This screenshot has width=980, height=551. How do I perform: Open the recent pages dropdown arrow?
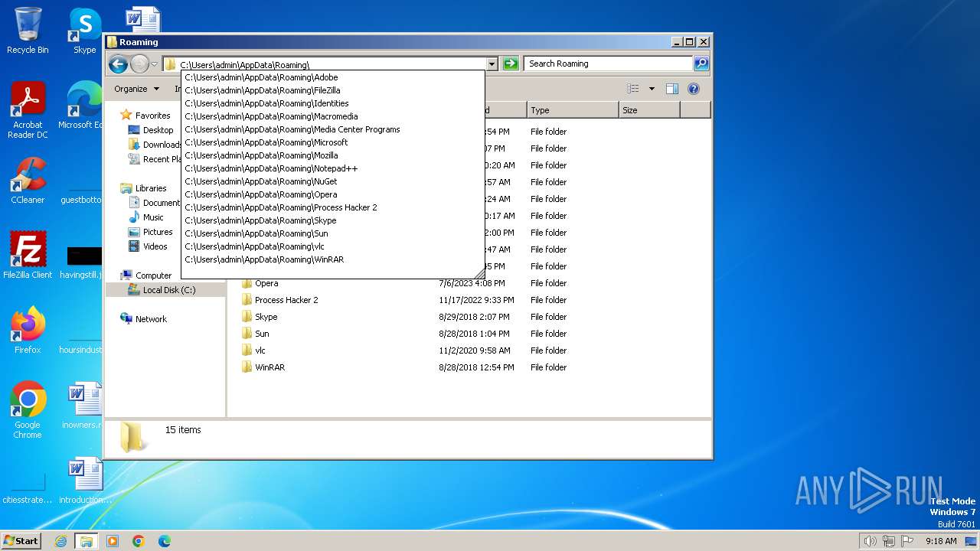pos(154,64)
